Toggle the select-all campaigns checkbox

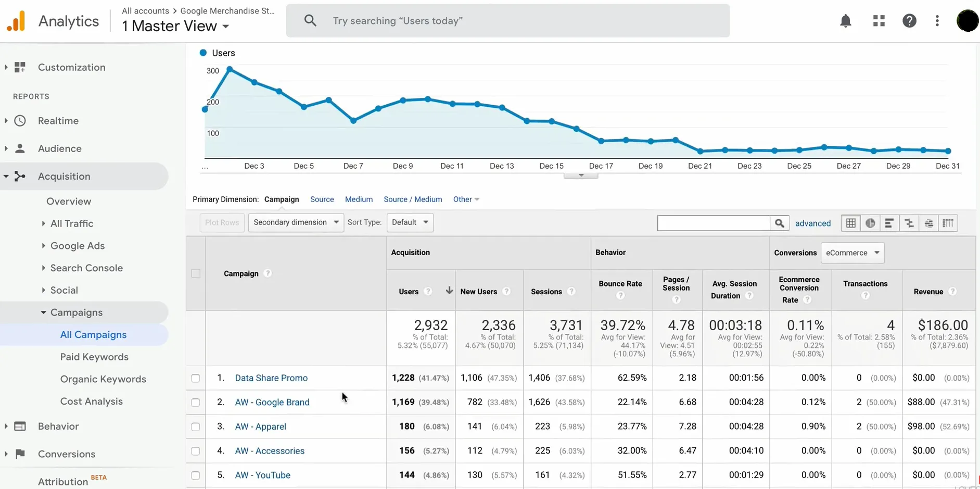pos(196,273)
